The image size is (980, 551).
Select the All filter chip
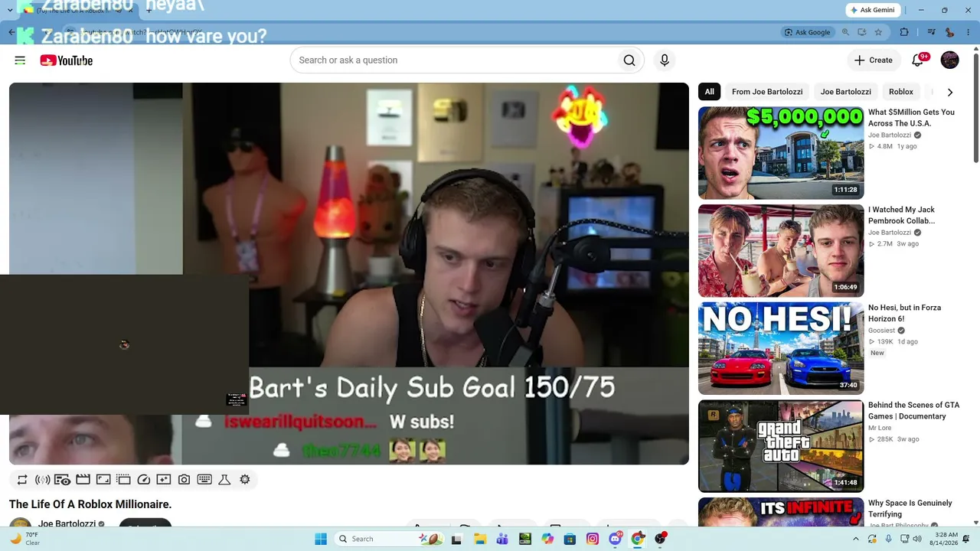(710, 92)
